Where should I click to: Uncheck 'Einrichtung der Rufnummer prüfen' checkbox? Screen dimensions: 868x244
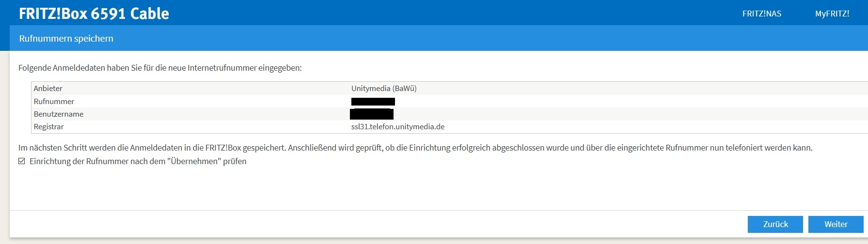click(22, 161)
